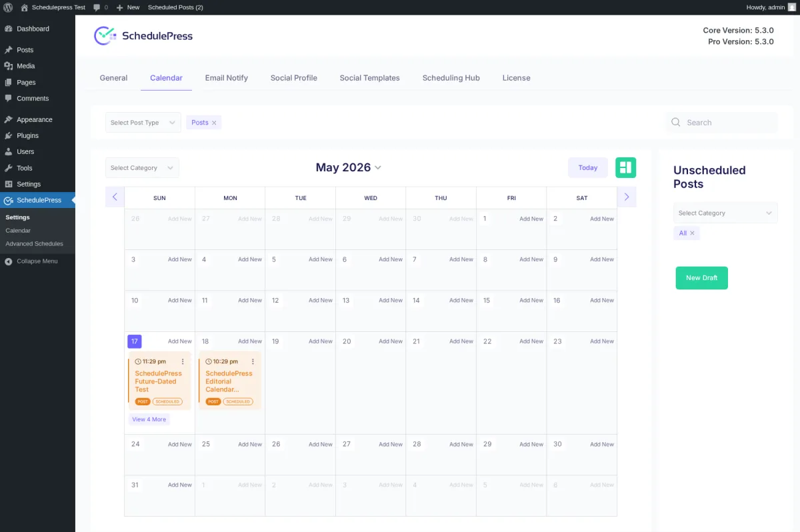Remove the Posts filter tag
The image size is (800, 532).
pyautogui.click(x=214, y=123)
